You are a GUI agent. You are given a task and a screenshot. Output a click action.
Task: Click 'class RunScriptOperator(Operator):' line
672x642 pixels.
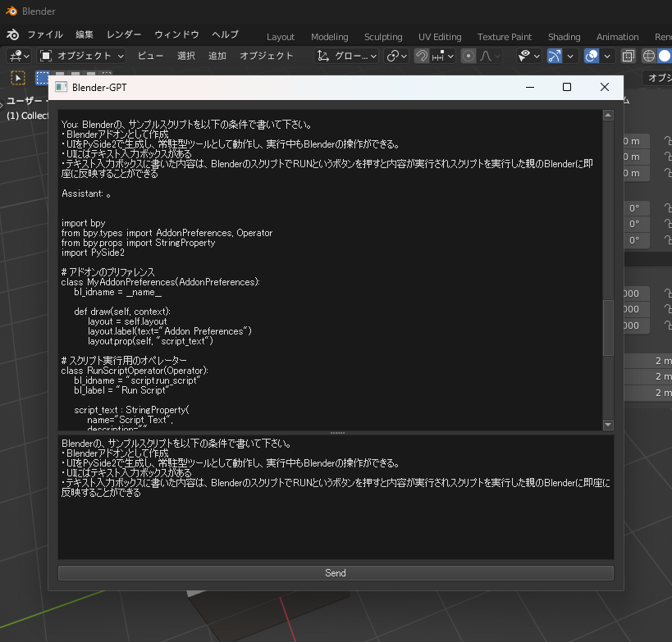(x=135, y=371)
